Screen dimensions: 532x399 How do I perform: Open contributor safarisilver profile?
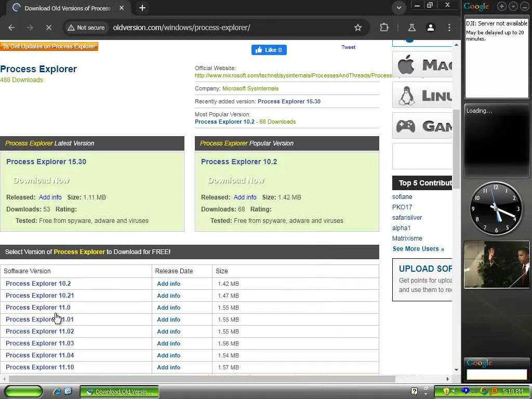pyautogui.click(x=407, y=218)
